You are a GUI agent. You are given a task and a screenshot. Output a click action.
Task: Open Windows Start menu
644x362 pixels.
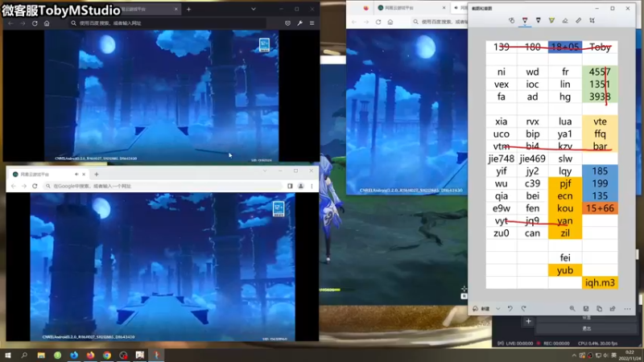coord(8,356)
